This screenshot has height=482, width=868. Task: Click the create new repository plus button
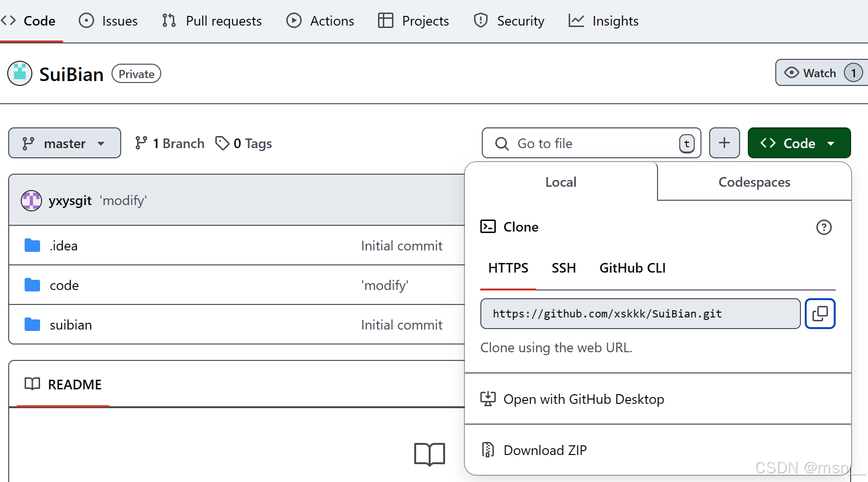point(724,143)
